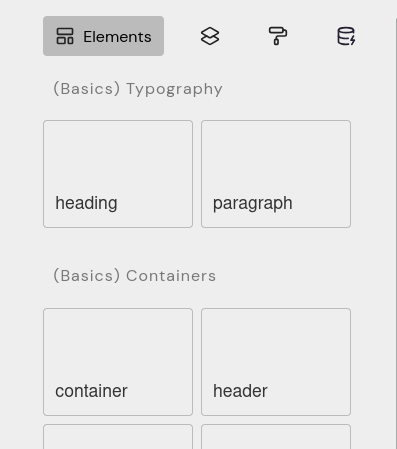The height and width of the screenshot is (449, 397).
Task: Click the vertical scrollbar on the panel edge
Action: [x=396, y=233]
